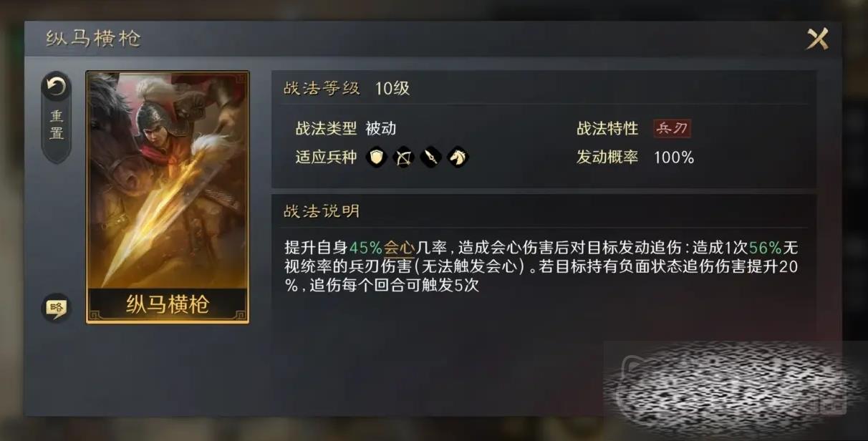The height and width of the screenshot is (441, 868).
Task: Click the circular reset arrow icon
Action: [x=56, y=88]
